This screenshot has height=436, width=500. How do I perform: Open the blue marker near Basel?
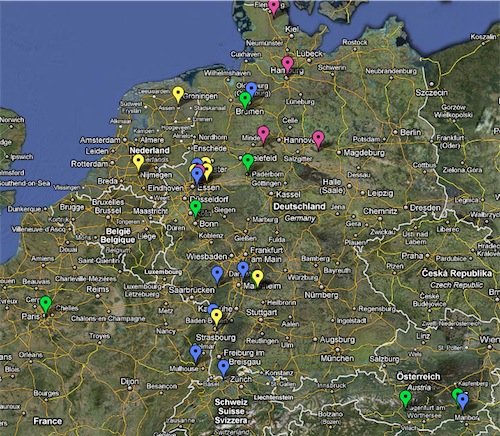click(x=223, y=368)
